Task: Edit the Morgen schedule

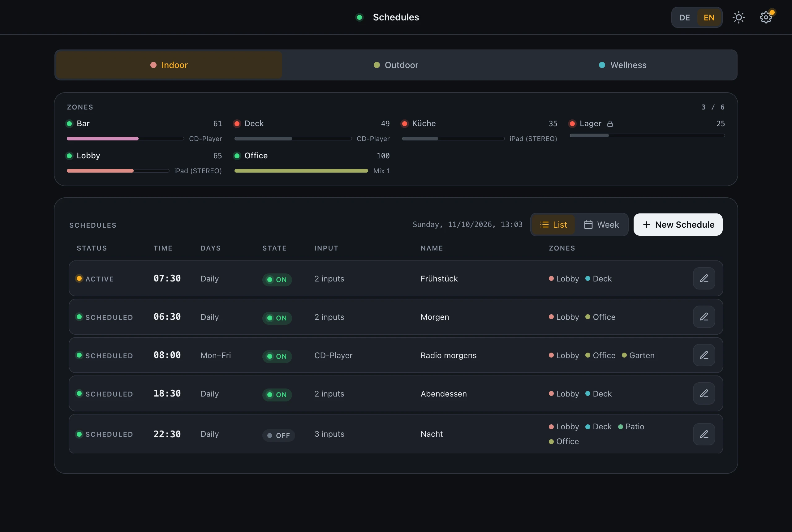Action: [704, 317]
